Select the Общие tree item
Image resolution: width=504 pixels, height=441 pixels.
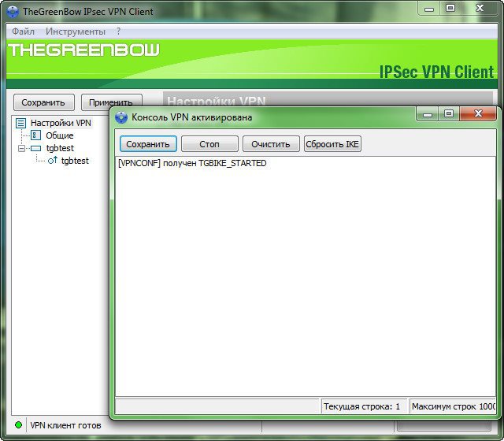(x=60, y=135)
